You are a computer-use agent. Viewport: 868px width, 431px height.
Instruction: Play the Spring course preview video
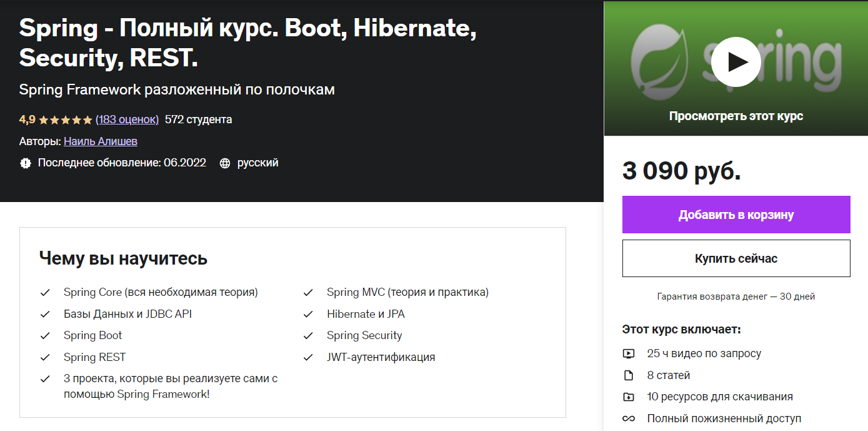tap(736, 61)
